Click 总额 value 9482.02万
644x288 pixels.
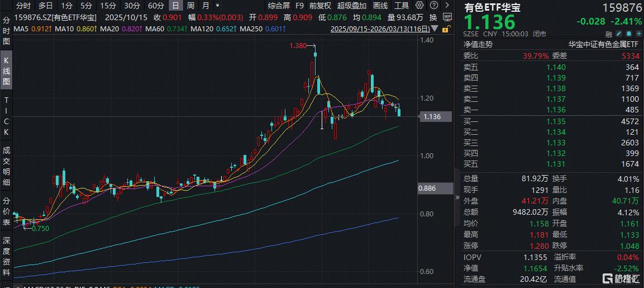click(529, 213)
